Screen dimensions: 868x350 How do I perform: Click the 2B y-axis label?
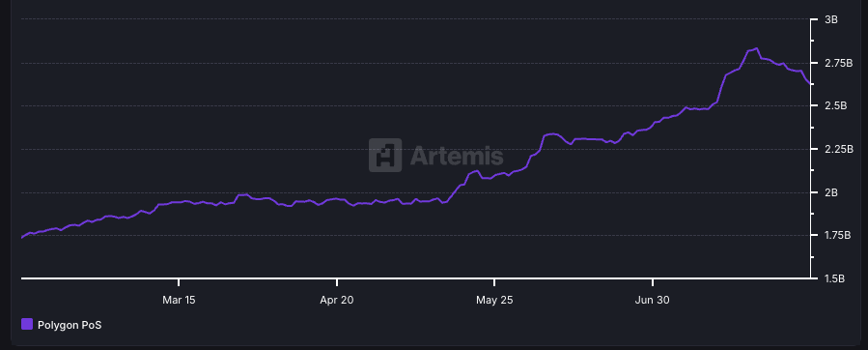(x=831, y=192)
